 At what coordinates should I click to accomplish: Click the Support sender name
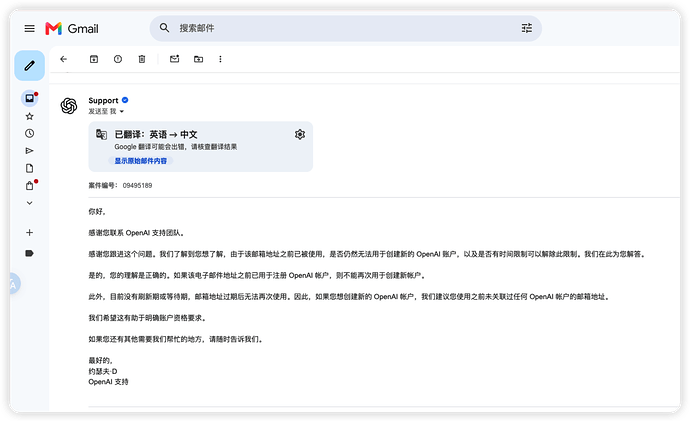click(103, 100)
